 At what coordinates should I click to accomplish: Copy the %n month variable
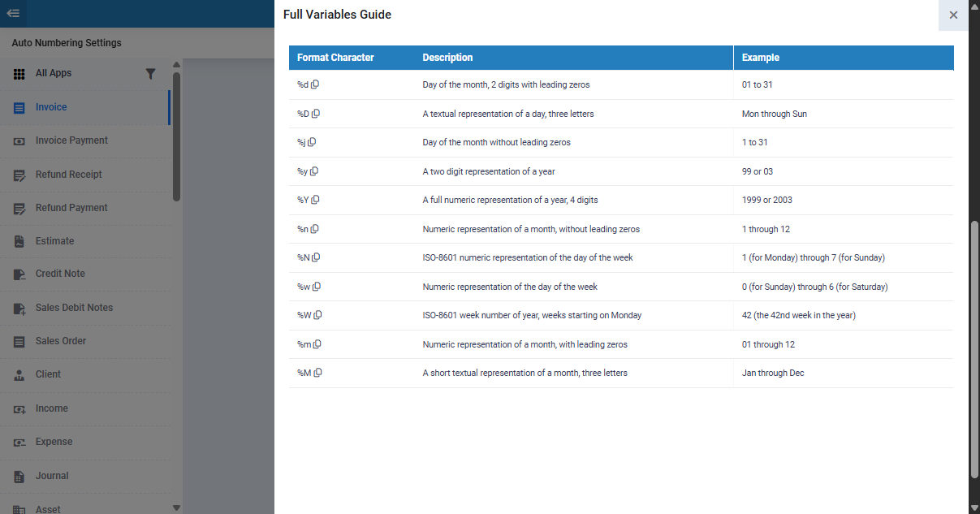tap(315, 229)
